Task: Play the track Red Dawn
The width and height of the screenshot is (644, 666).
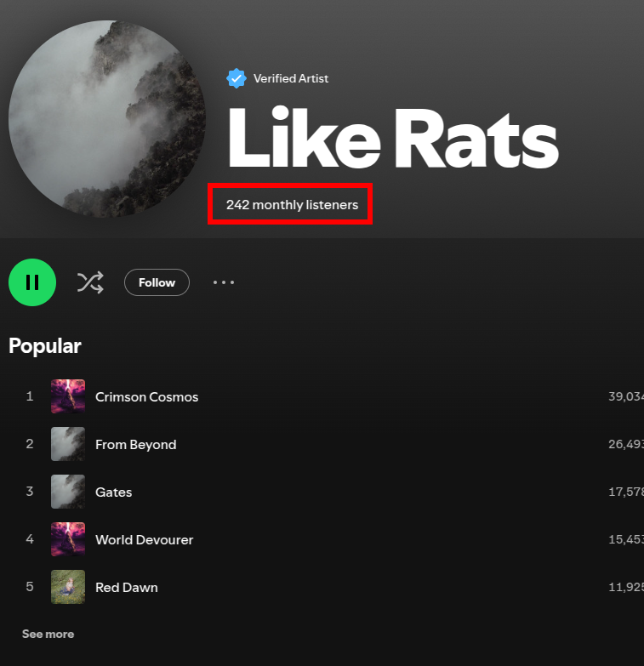Action: pos(127,587)
